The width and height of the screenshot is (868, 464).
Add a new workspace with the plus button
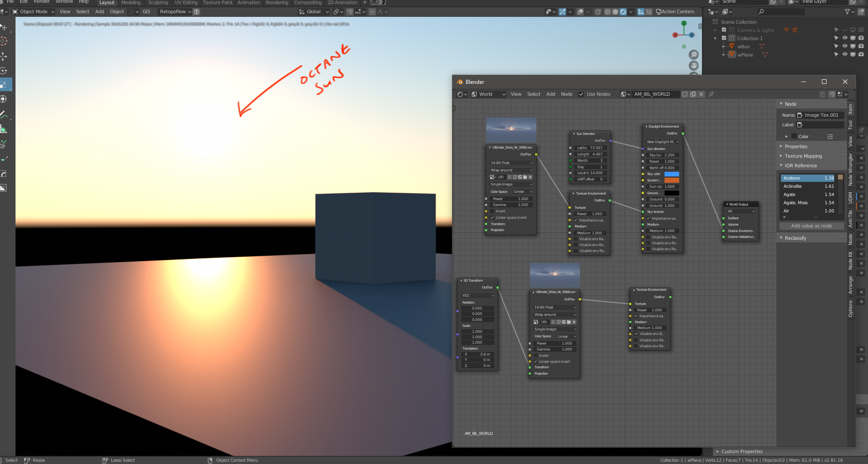click(364, 3)
